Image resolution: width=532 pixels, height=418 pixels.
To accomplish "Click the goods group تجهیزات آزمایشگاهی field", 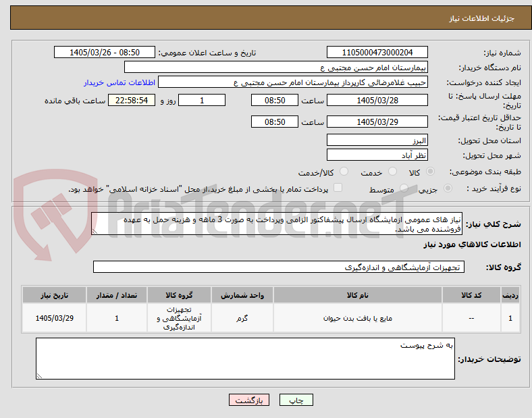I will pos(279,267).
